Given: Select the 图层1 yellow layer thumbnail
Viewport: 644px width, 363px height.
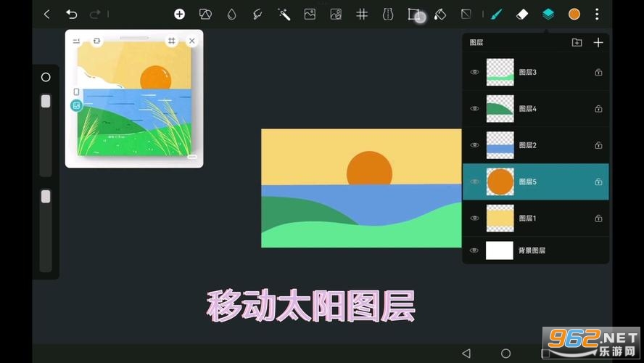Looking at the screenshot, I should pyautogui.click(x=500, y=219).
